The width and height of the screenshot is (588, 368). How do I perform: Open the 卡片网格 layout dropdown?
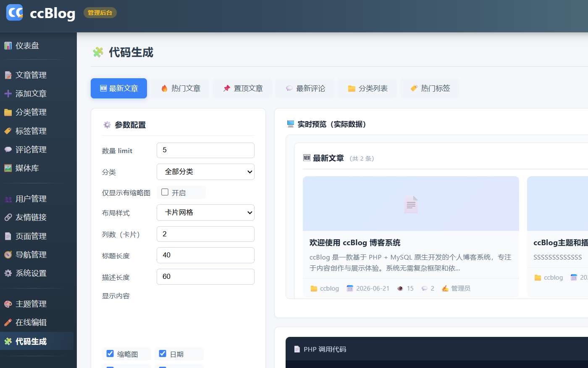(205, 212)
